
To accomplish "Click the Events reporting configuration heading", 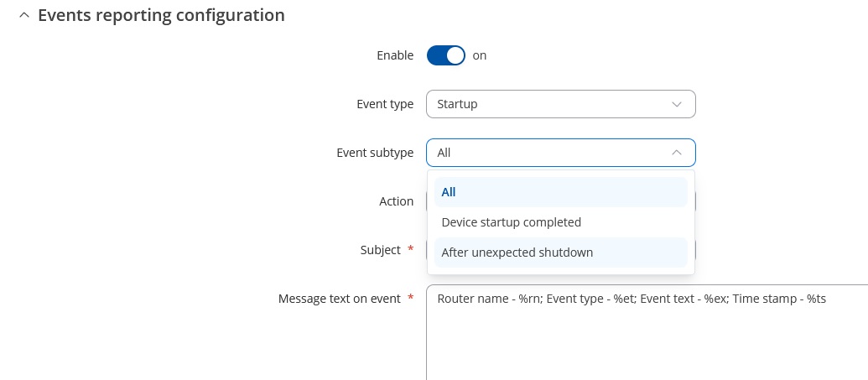I will (161, 15).
